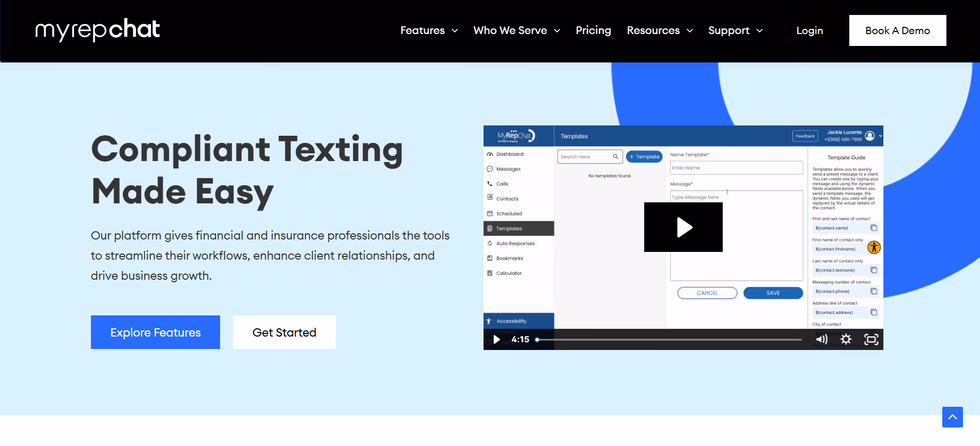Click the magnifier icon in Search Here field

[x=616, y=156]
